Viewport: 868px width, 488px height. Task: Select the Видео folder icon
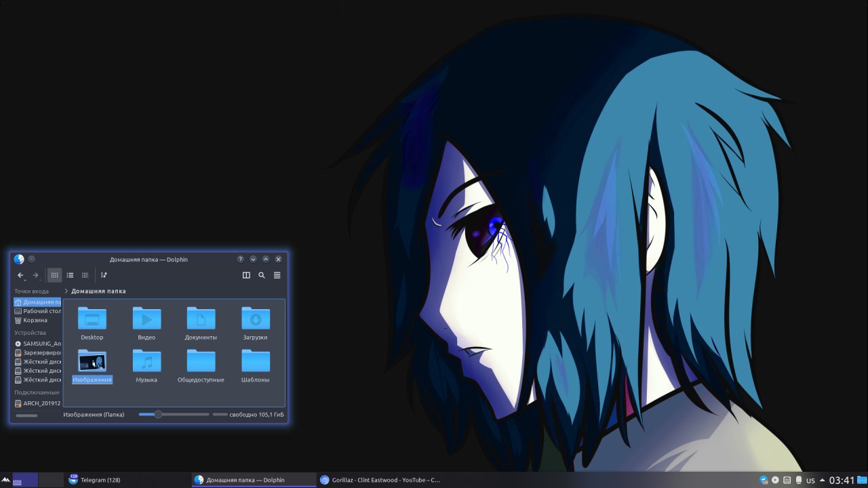tap(146, 319)
